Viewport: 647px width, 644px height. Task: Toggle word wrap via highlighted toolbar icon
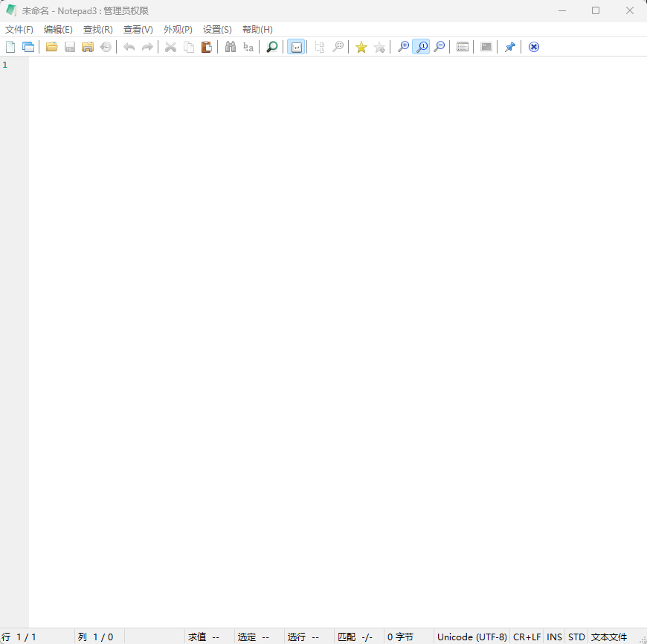click(295, 46)
